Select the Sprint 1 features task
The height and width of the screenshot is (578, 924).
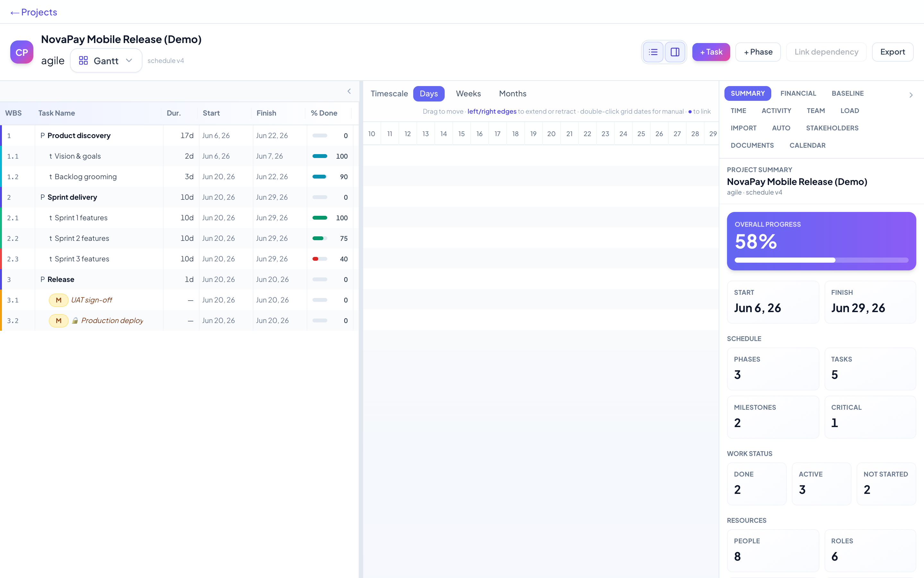(179, 218)
